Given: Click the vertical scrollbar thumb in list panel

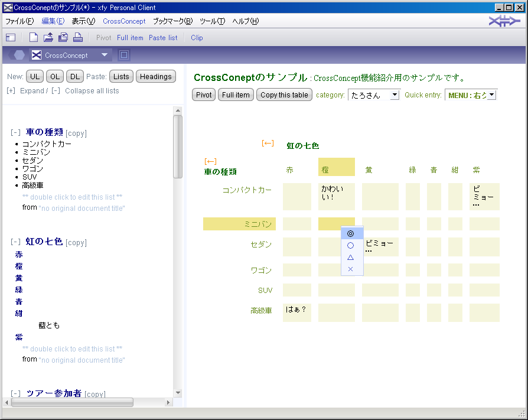Looking at the screenshot, I should tap(178, 146).
